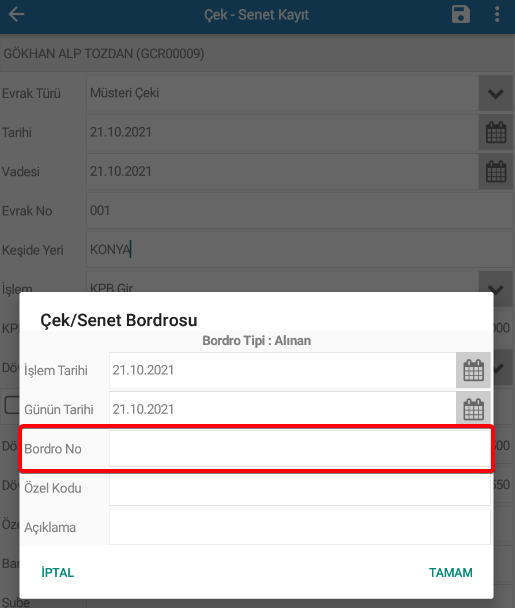Open calendar for Tarihi field
Viewport: 515px width, 608px height.
point(496,132)
